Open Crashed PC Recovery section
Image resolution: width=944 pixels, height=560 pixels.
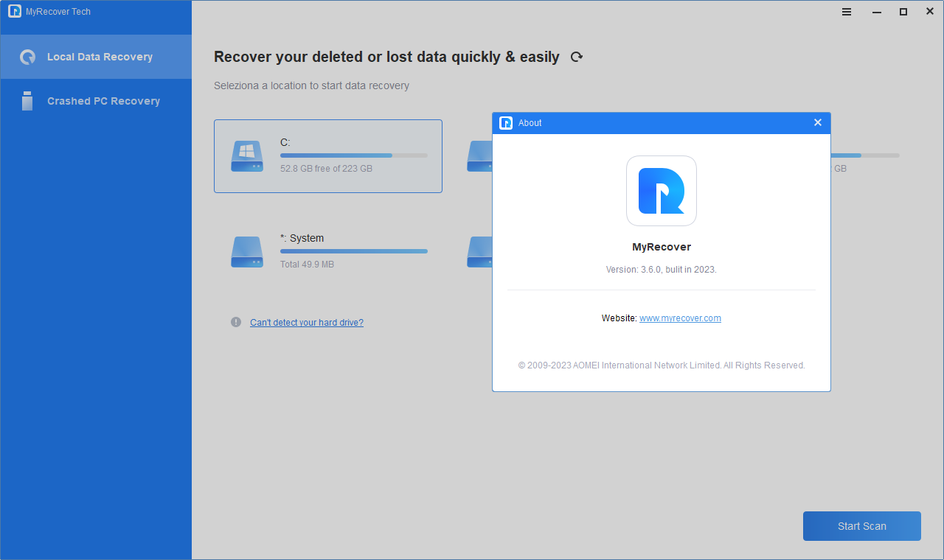96,101
